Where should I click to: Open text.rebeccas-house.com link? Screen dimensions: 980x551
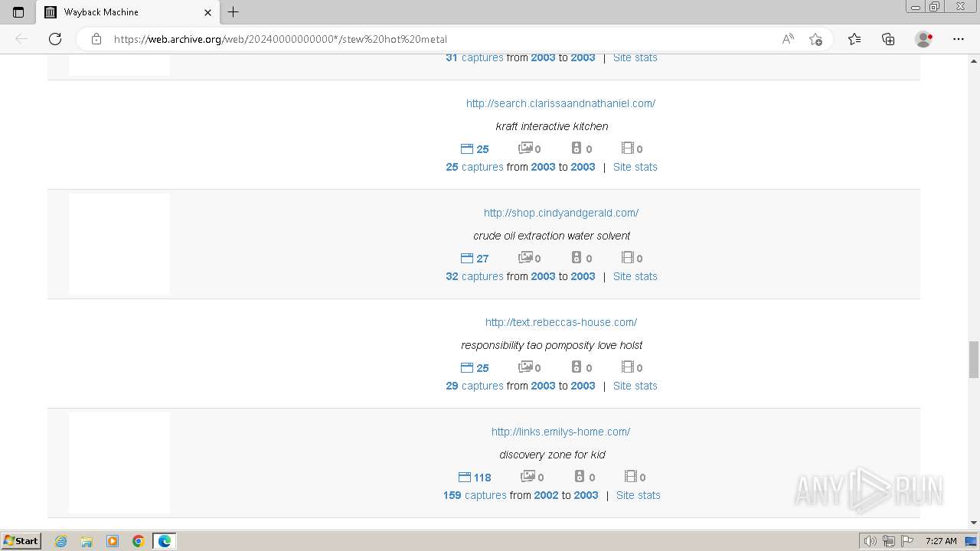pyautogui.click(x=561, y=322)
